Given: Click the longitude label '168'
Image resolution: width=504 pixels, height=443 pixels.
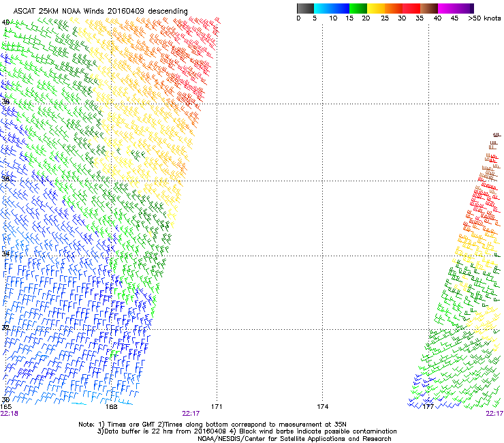Looking at the screenshot, I should [x=111, y=407].
